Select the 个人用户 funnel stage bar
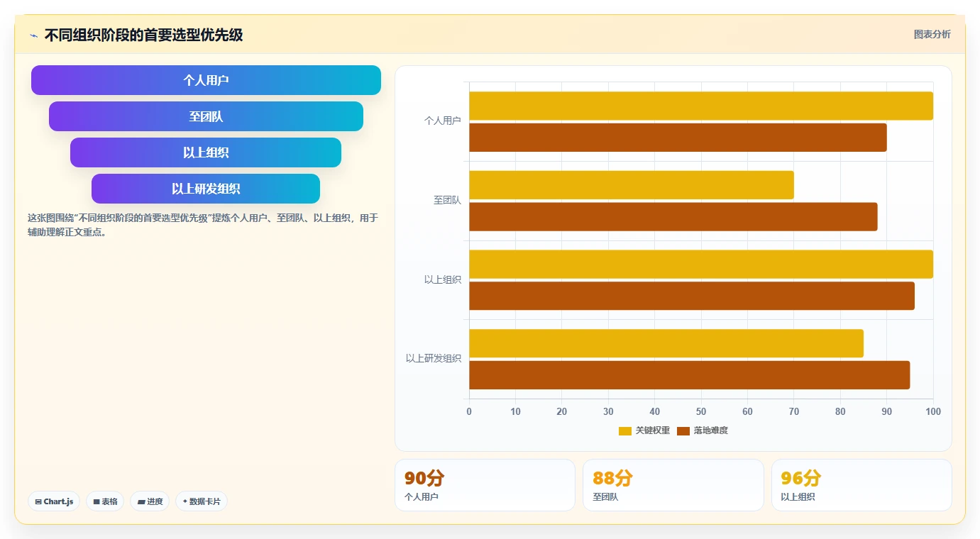980x539 pixels. (206, 80)
